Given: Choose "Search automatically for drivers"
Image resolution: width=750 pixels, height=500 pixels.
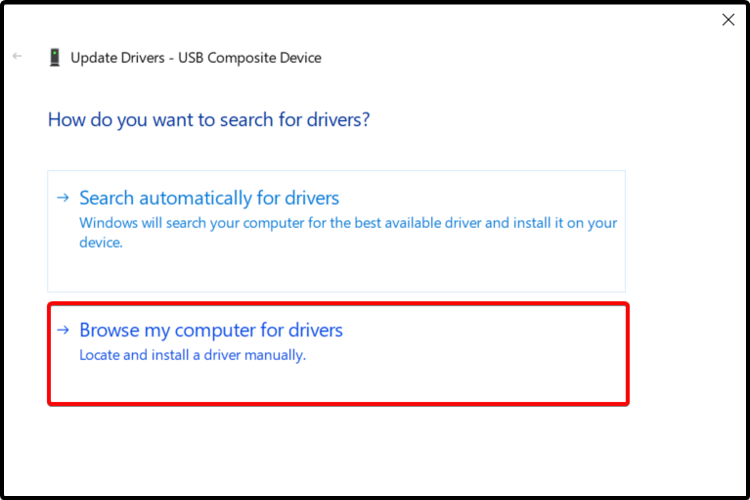Looking at the screenshot, I should pyautogui.click(x=209, y=198).
